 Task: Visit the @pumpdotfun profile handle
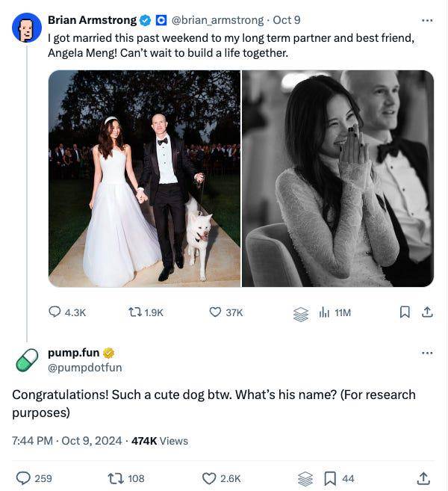pyautogui.click(x=84, y=367)
